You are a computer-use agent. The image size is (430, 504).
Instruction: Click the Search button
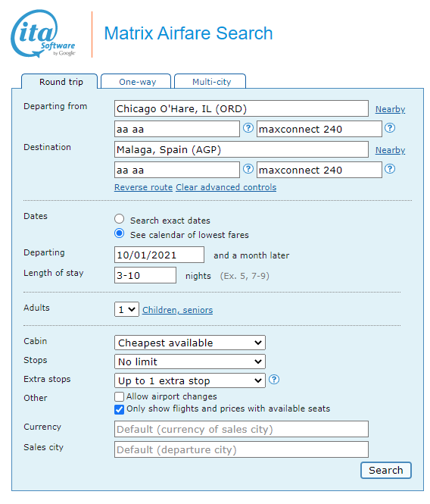point(385,470)
